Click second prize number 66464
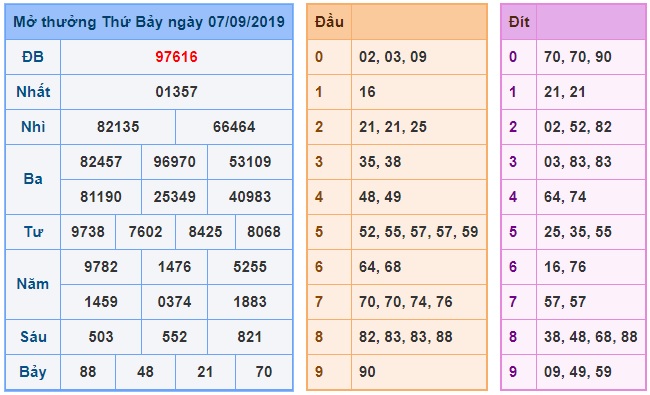Viewport: 650px width, 395px height. (234, 127)
